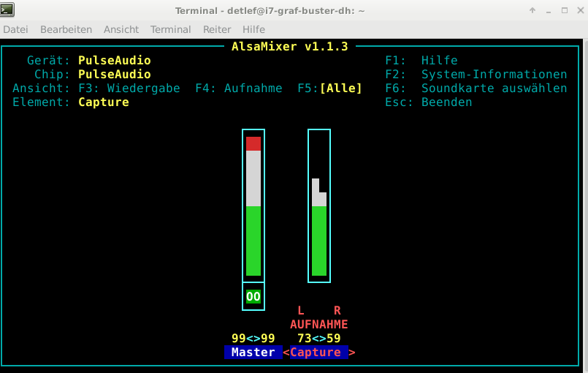The height and width of the screenshot is (373, 588).
Task: Open the Terminal menu
Action: 171,29
